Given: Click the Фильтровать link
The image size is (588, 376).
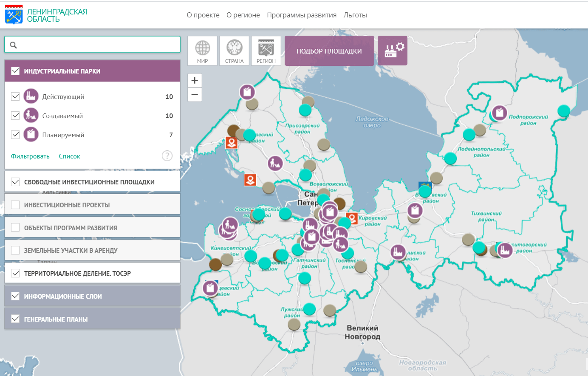Looking at the screenshot, I should 30,156.
